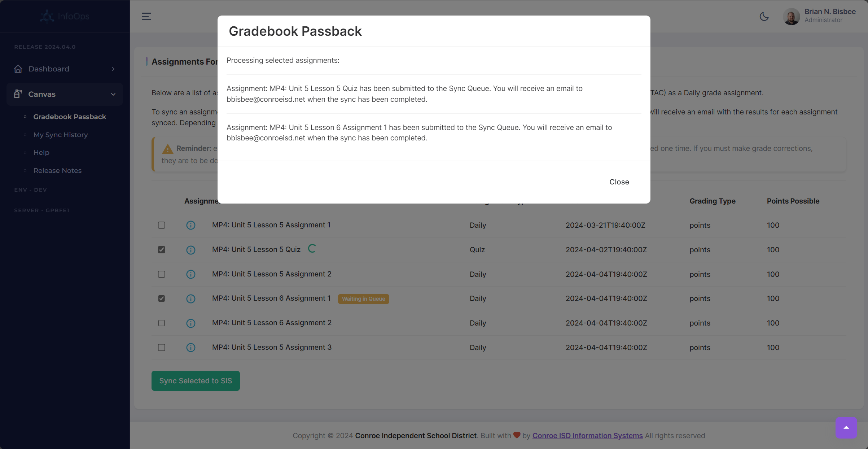Screen dimensions: 868x449
Task: Click the scroll-to-top purple arrow button
Action: click(x=846, y=428)
